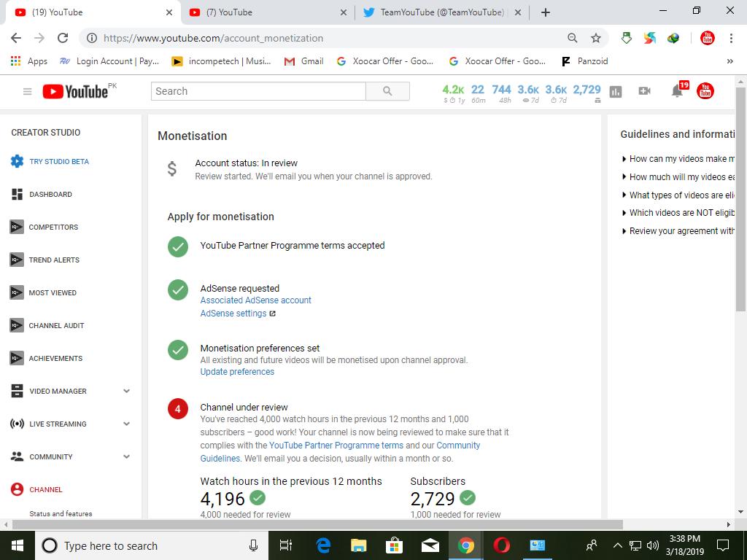This screenshot has height=560, width=747.
Task: Click the 4.2K green stat in header
Action: pyautogui.click(x=453, y=93)
